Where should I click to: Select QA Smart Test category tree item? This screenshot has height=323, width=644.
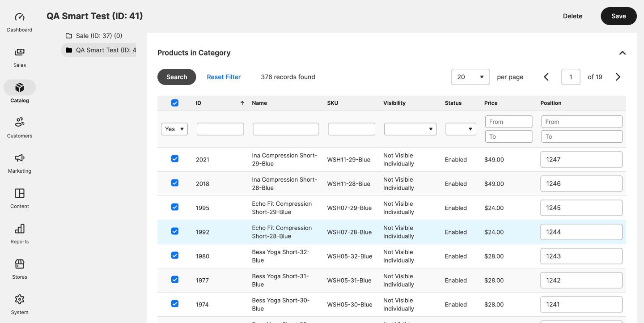coord(99,50)
